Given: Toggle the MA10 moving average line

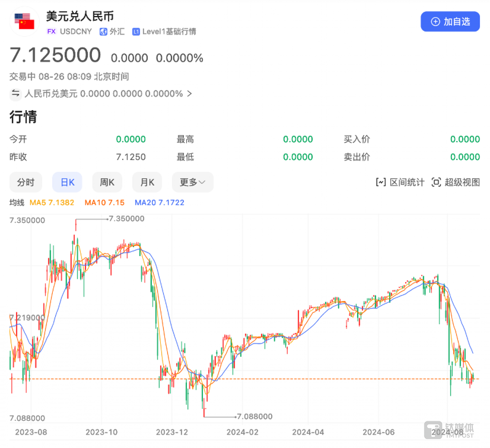Looking at the screenshot, I should click(104, 202).
